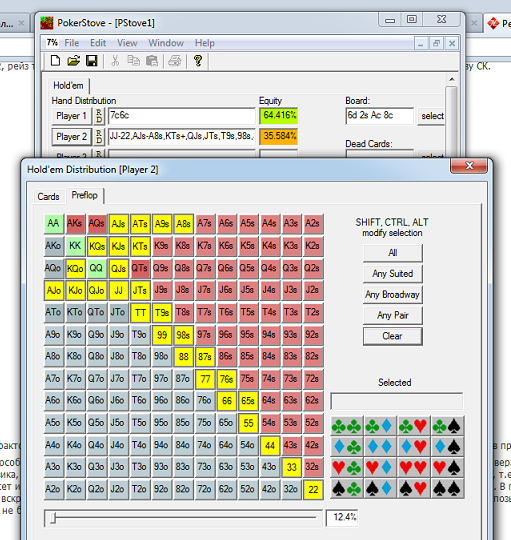Click the yellow Help question mark icon
The image size is (511, 540).
point(198,61)
